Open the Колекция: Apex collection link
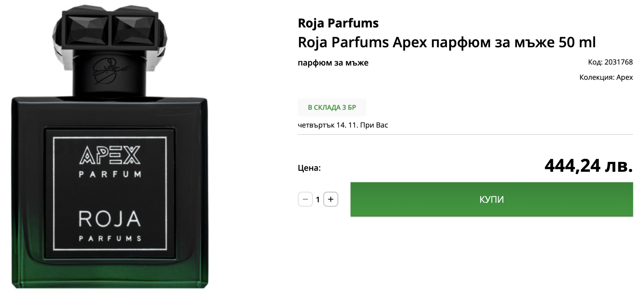 coord(606,77)
